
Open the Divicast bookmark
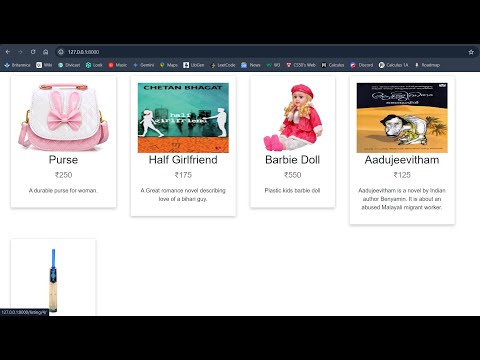pyautogui.click(x=69, y=65)
